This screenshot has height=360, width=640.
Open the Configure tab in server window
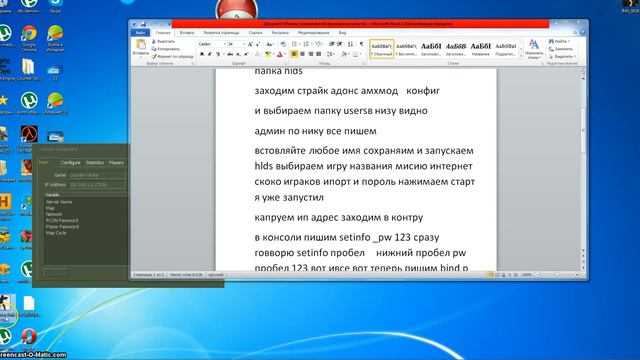pyautogui.click(x=71, y=162)
